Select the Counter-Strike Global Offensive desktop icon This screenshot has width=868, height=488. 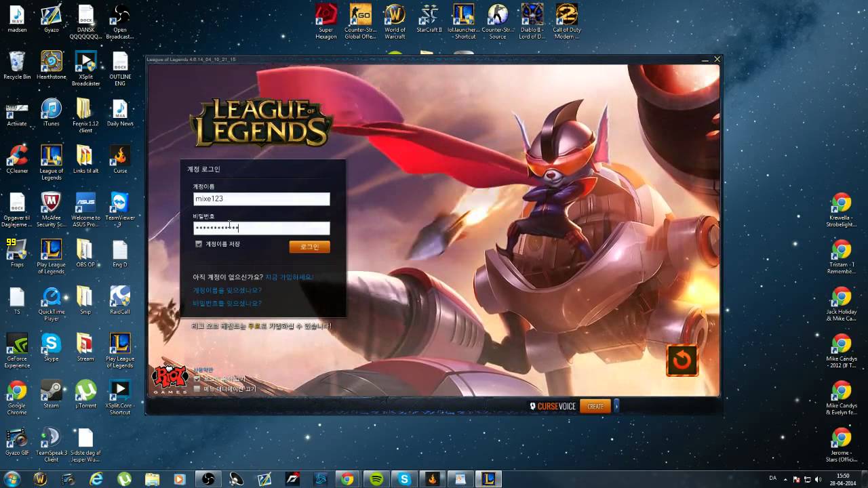(360, 22)
